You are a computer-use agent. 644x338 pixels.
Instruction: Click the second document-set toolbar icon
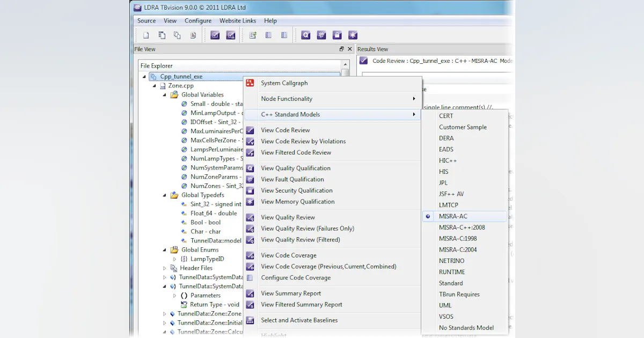tap(162, 35)
